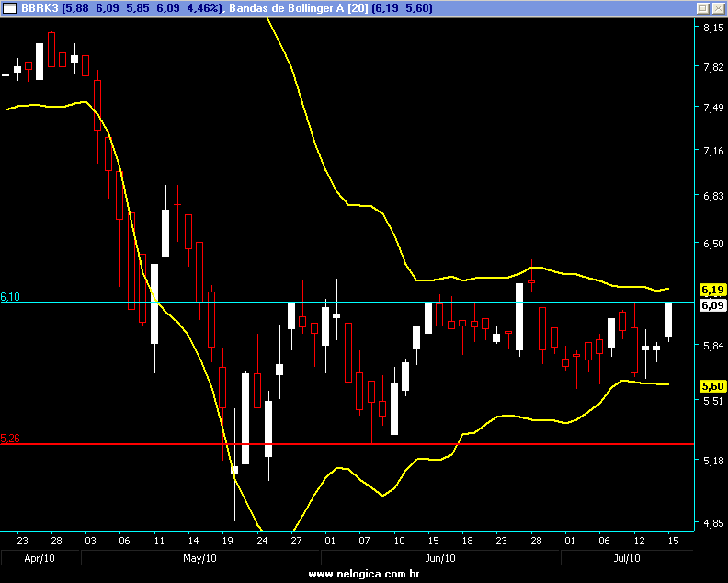728x583 pixels.
Task: Close the BBRK3 chart window
Action: point(718,8)
